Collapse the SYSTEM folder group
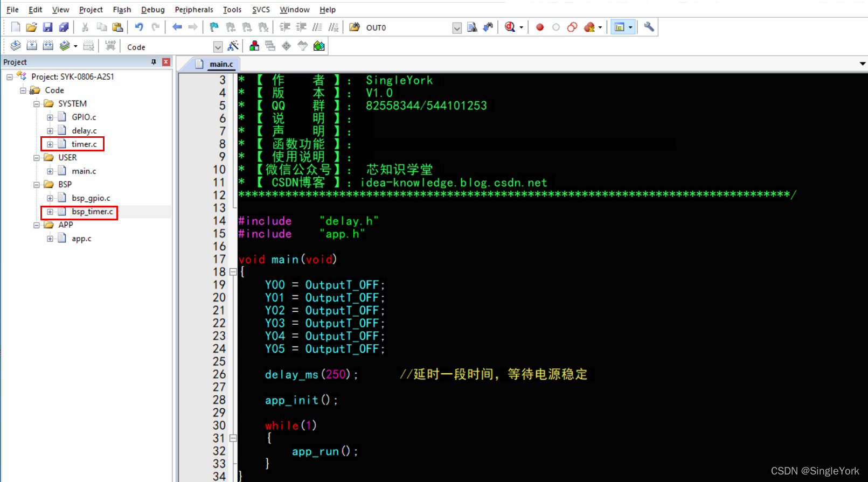The image size is (868, 482). 36,104
